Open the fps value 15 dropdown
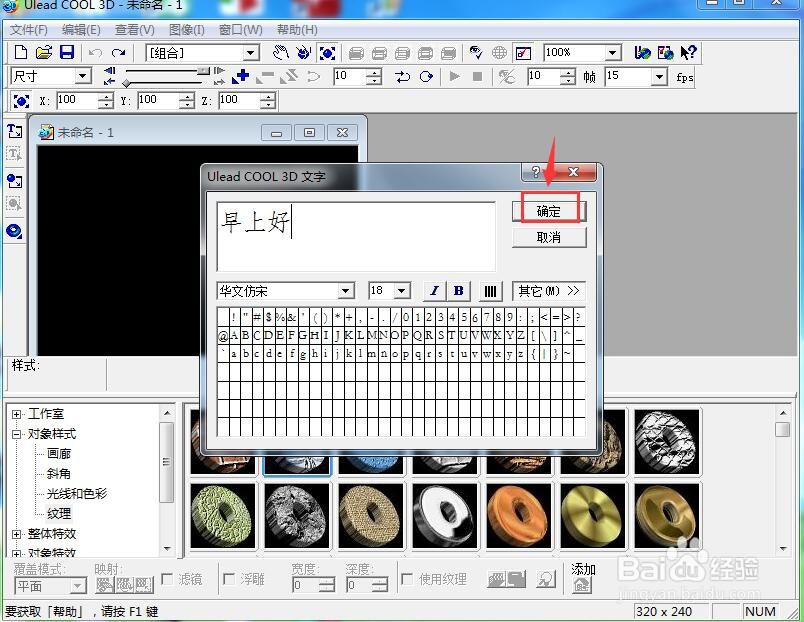 (x=659, y=77)
